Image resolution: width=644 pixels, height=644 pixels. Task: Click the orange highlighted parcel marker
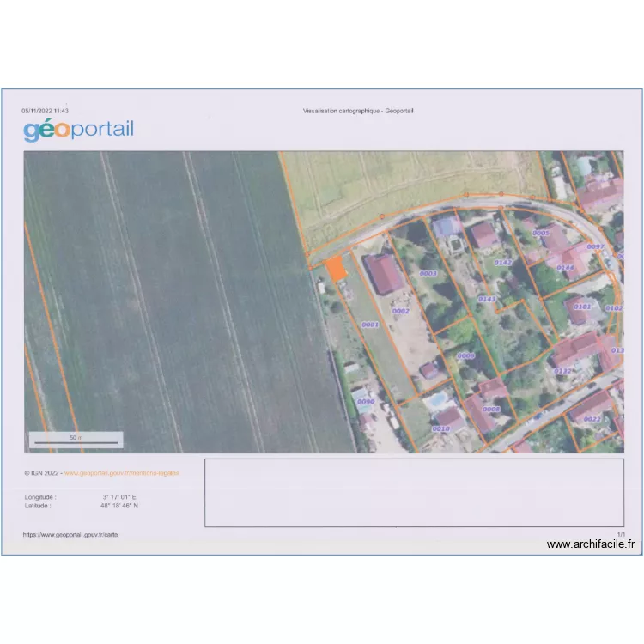tap(336, 268)
